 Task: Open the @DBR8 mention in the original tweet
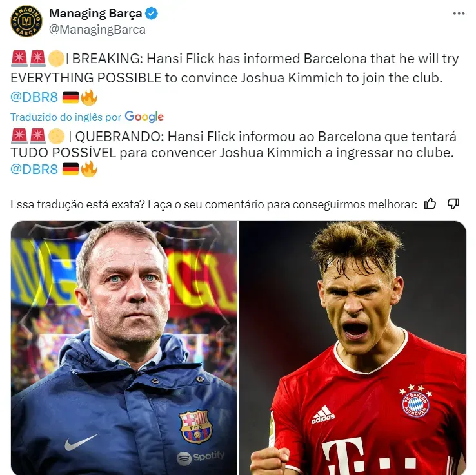click(34, 97)
